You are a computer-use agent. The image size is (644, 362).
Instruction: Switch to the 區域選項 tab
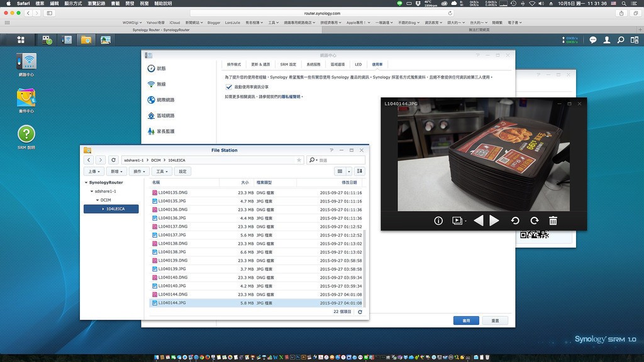[338, 65]
